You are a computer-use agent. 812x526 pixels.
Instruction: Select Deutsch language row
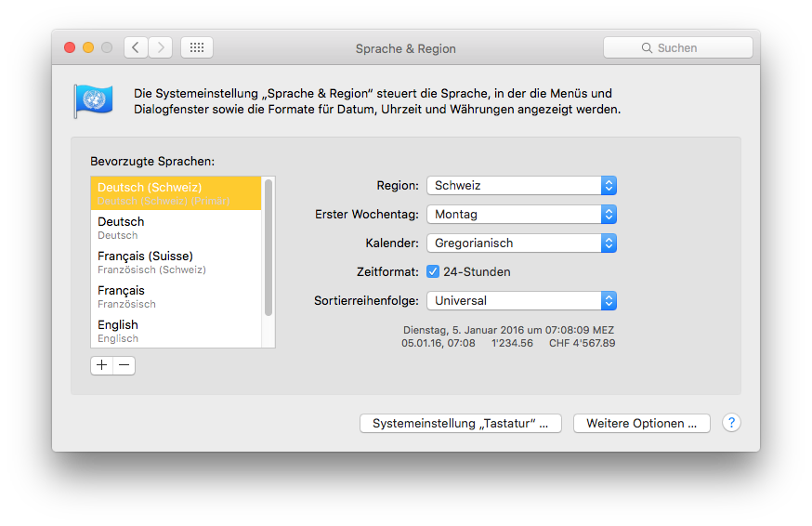pyautogui.click(x=177, y=228)
